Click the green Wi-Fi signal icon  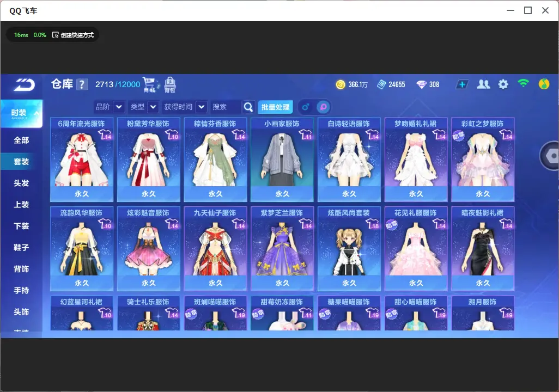point(523,83)
